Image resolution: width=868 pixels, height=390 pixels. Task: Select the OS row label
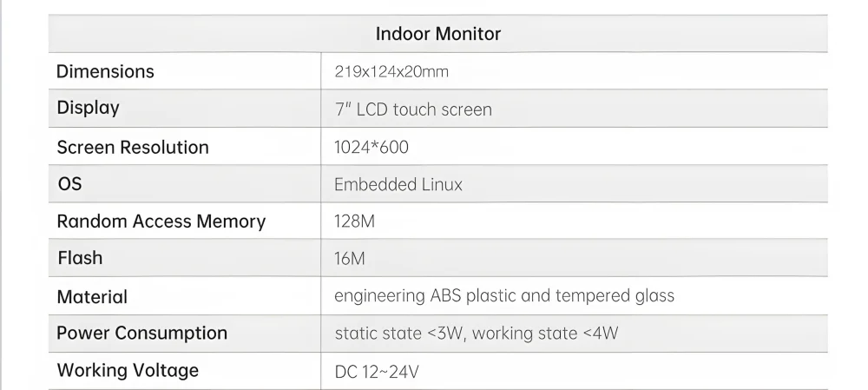[x=69, y=184]
